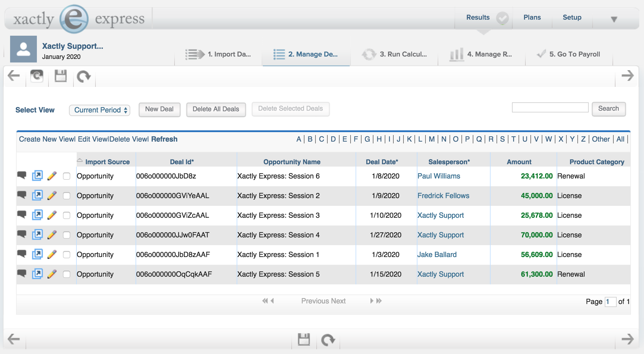Open comment icon for Session 2 deal
This screenshot has width=644, height=354.
tap(22, 195)
